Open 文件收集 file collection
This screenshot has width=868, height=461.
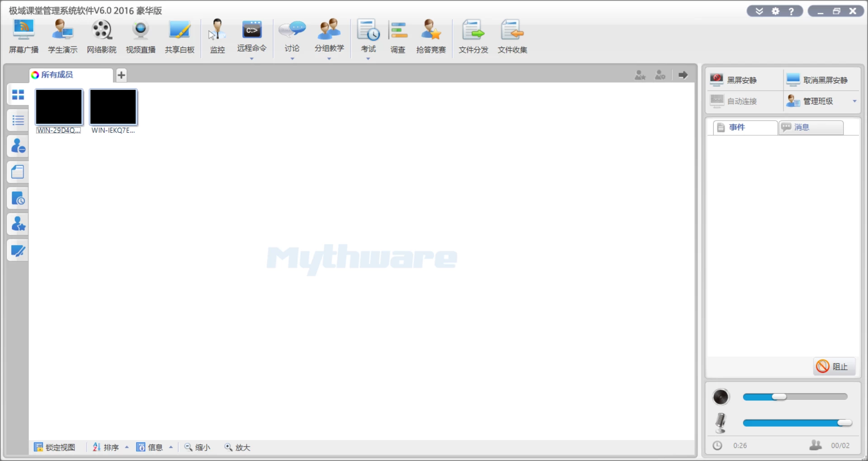pyautogui.click(x=512, y=37)
